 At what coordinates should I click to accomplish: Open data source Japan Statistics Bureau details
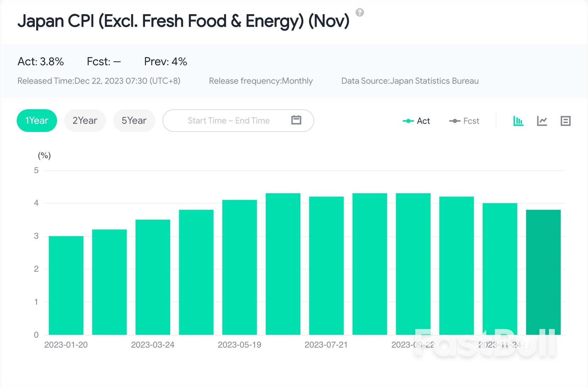(x=410, y=81)
